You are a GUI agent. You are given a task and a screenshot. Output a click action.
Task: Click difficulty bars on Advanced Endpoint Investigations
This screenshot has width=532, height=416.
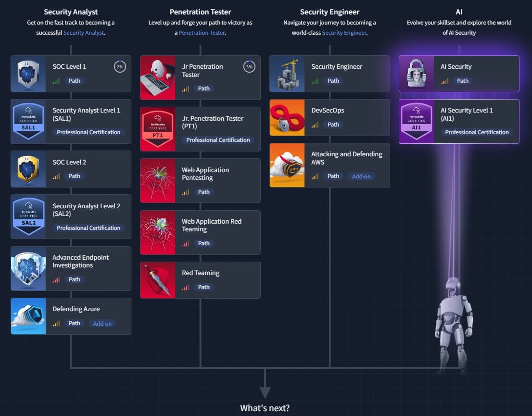(56, 279)
